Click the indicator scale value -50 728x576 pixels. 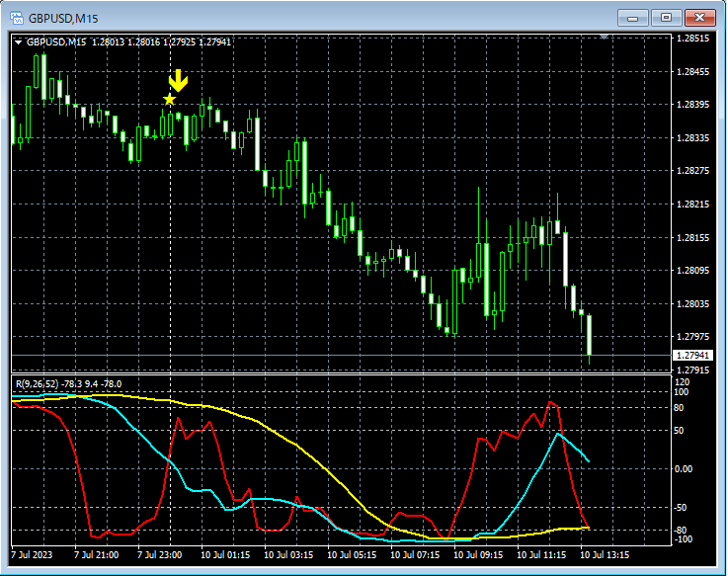click(681, 508)
